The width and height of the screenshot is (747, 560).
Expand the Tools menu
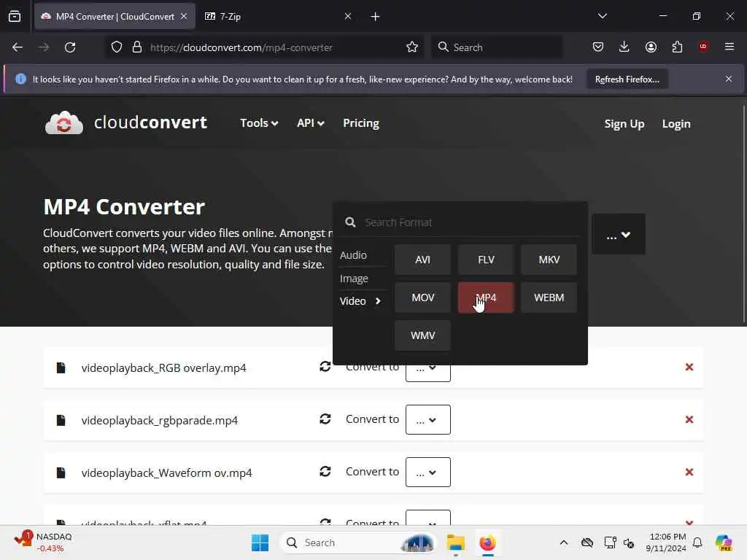point(259,123)
